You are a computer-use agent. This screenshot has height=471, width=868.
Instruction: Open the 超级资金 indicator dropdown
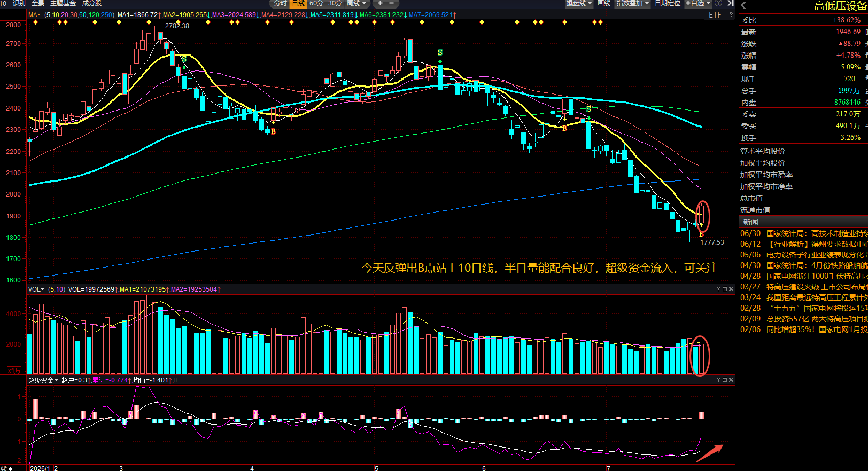pos(43,380)
